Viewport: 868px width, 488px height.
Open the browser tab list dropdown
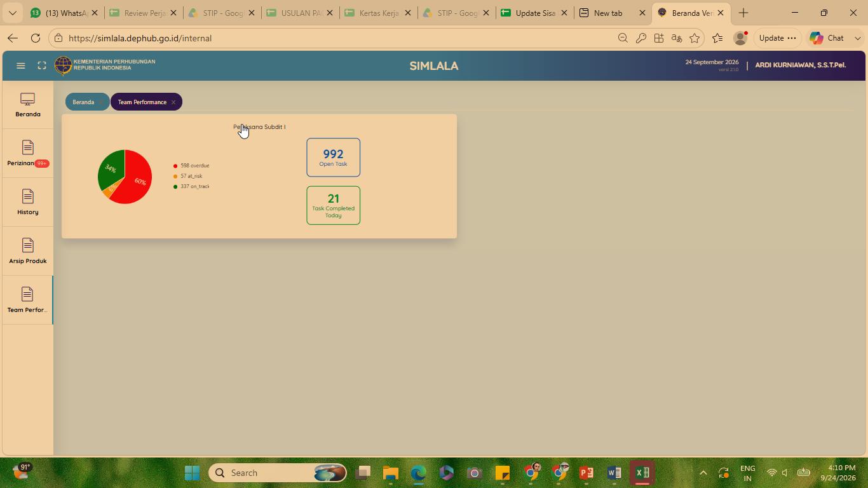(12, 13)
